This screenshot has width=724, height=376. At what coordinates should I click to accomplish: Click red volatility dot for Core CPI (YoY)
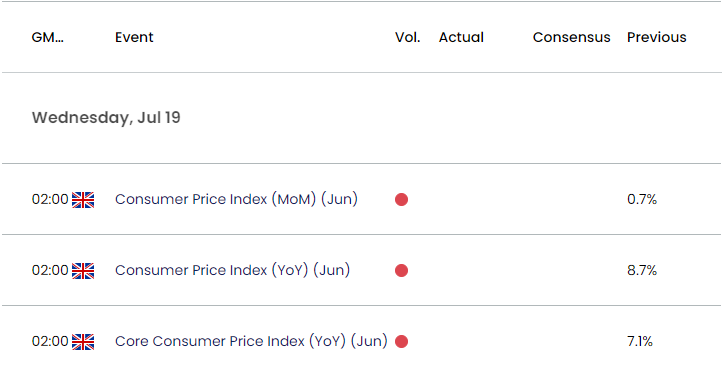coord(401,342)
